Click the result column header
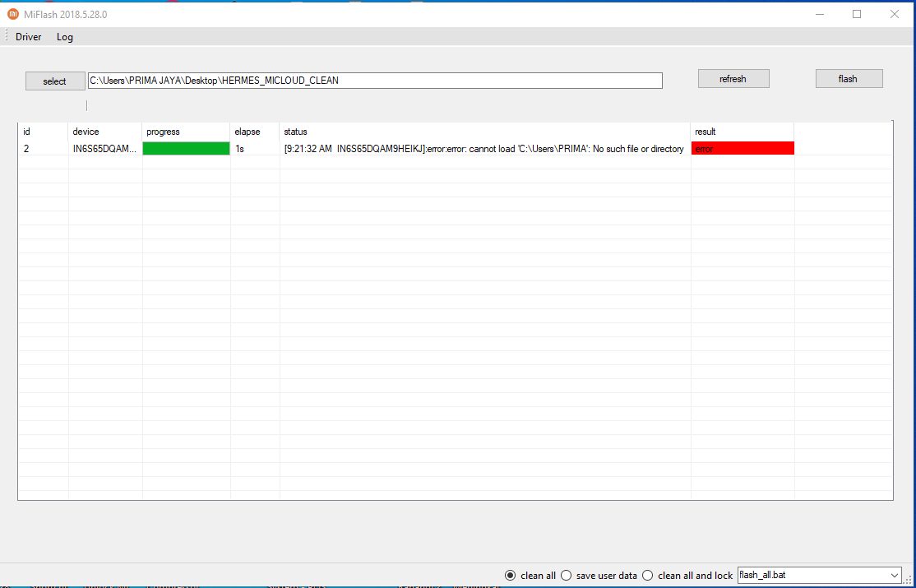Viewport: 916px width, 588px height. [x=742, y=132]
